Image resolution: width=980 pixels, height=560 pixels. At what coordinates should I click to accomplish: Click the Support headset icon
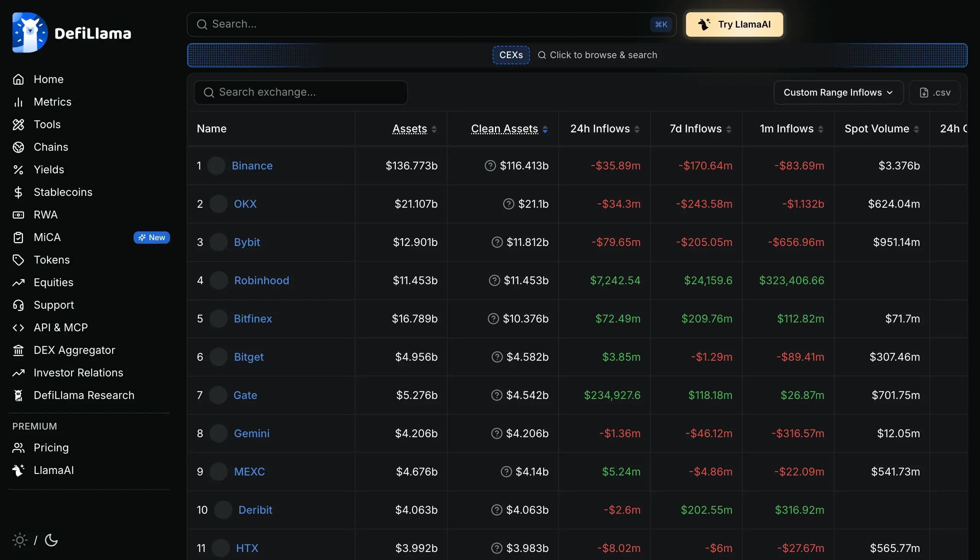(18, 305)
